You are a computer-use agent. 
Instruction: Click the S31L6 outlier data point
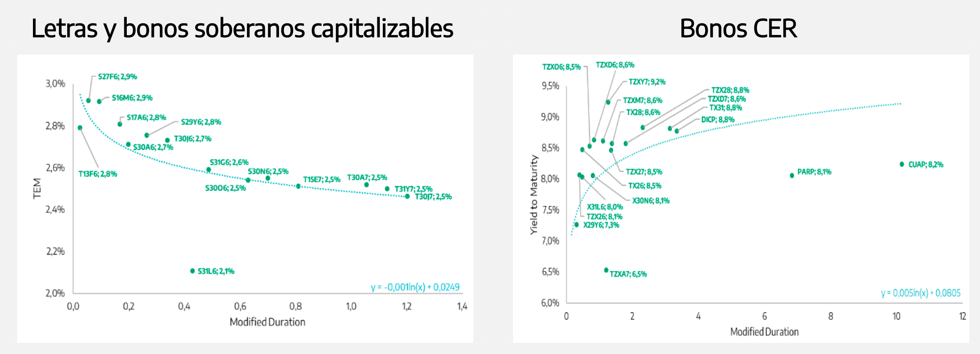pos(192,271)
